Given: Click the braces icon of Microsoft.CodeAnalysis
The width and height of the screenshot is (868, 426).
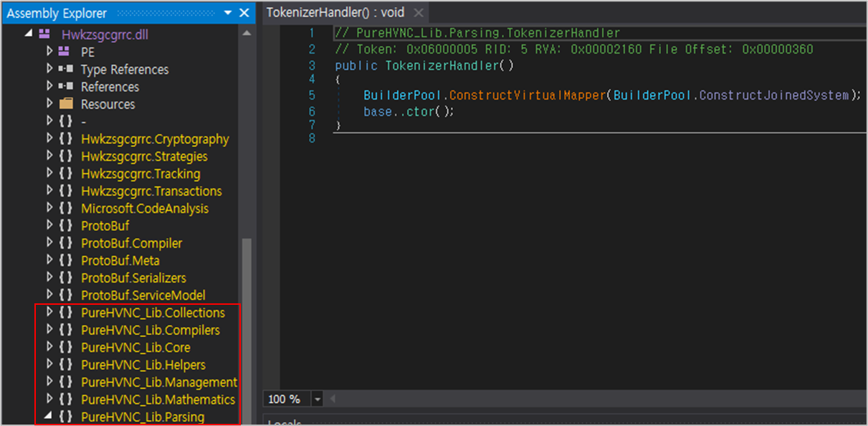Looking at the screenshot, I should click(x=66, y=208).
